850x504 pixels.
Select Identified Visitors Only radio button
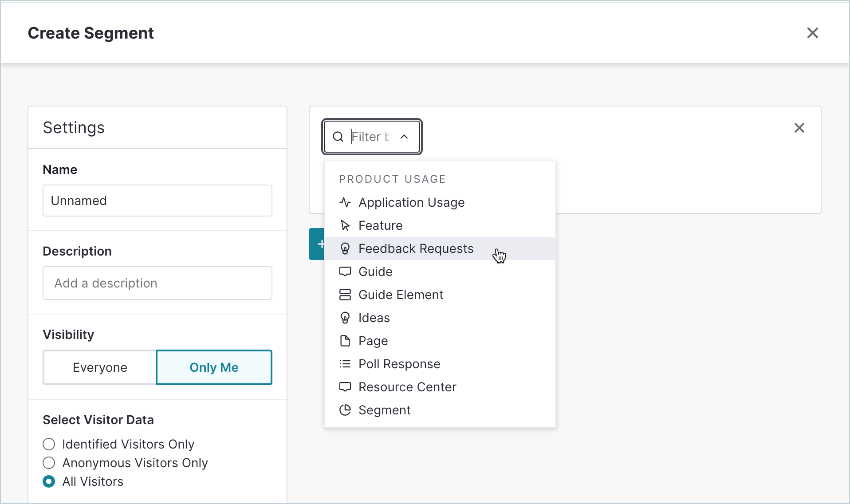pos(49,444)
